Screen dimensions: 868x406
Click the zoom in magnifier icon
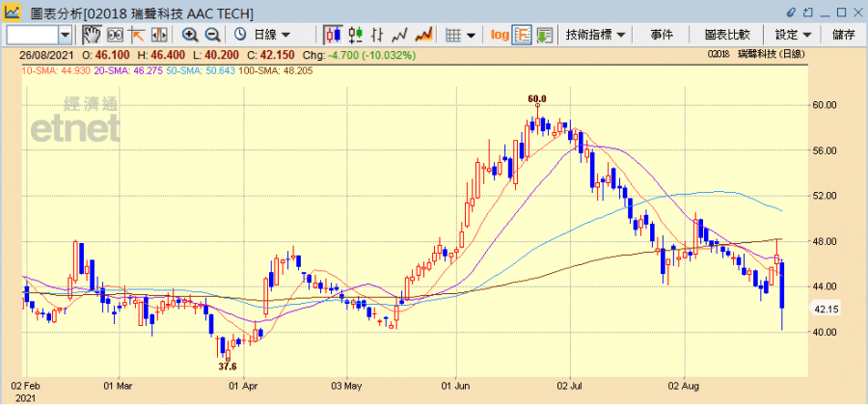(x=190, y=35)
